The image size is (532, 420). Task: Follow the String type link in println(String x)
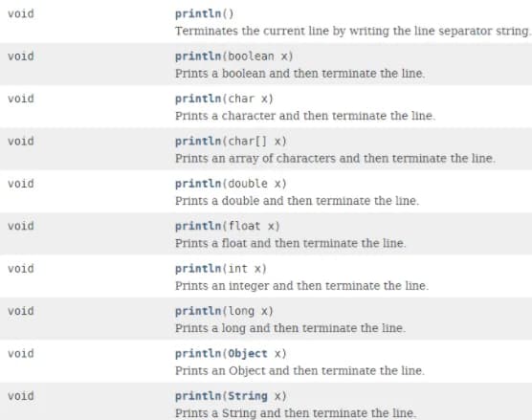[x=248, y=396]
